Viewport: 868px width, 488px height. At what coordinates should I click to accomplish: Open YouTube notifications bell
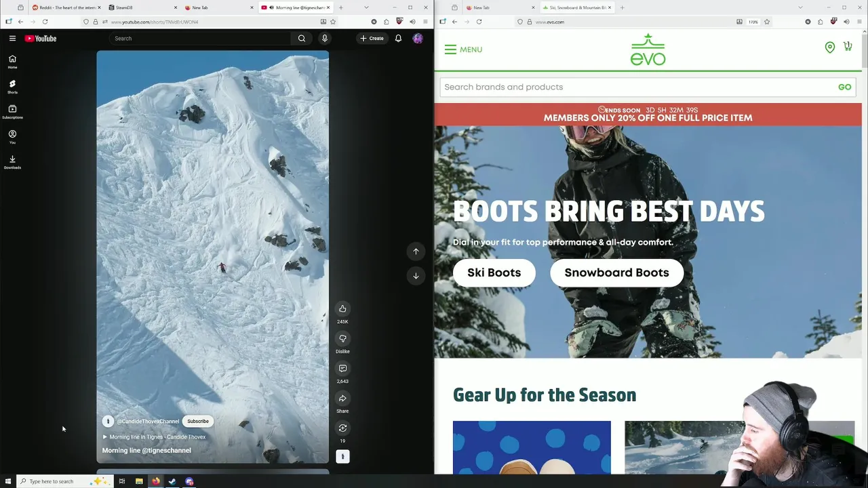(398, 39)
